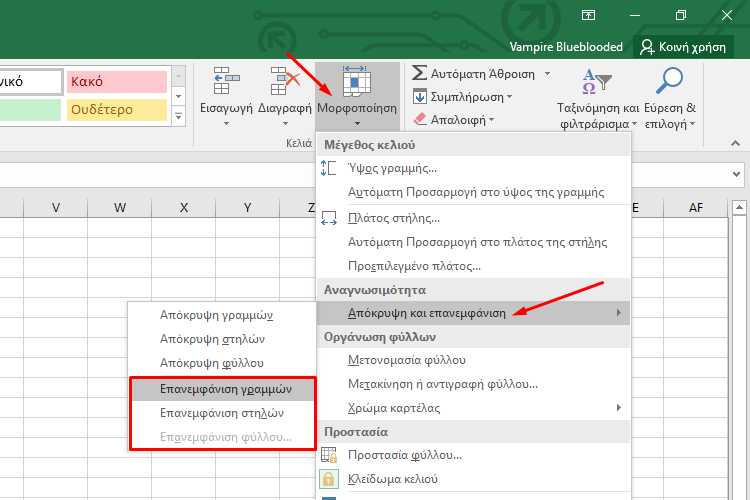Select Επανεμφάνιση στηλών in submenu
The height and width of the screenshot is (500, 750).
[223, 413]
